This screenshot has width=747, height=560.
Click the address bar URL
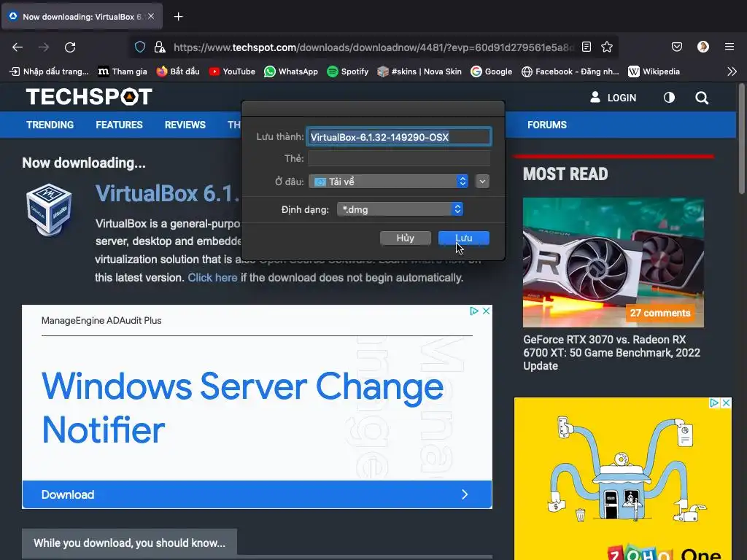[x=374, y=47]
